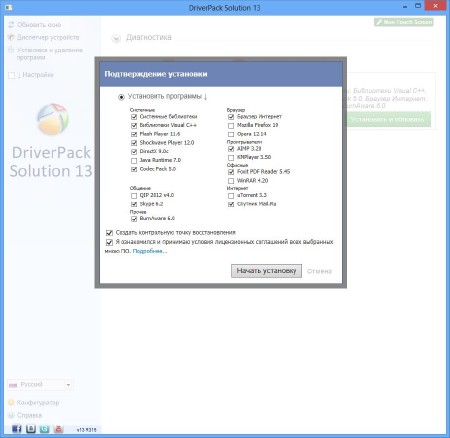
Task: Open the VKontakte social icon
Action: 31,429
